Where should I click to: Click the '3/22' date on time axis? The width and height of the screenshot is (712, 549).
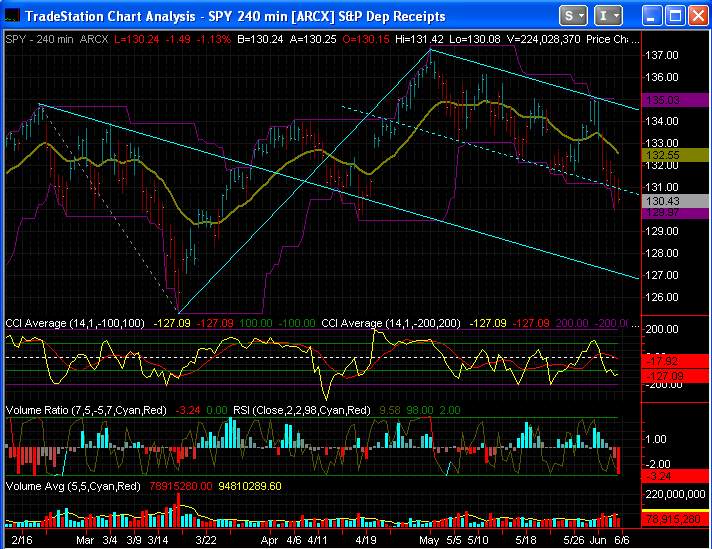pyautogui.click(x=206, y=540)
